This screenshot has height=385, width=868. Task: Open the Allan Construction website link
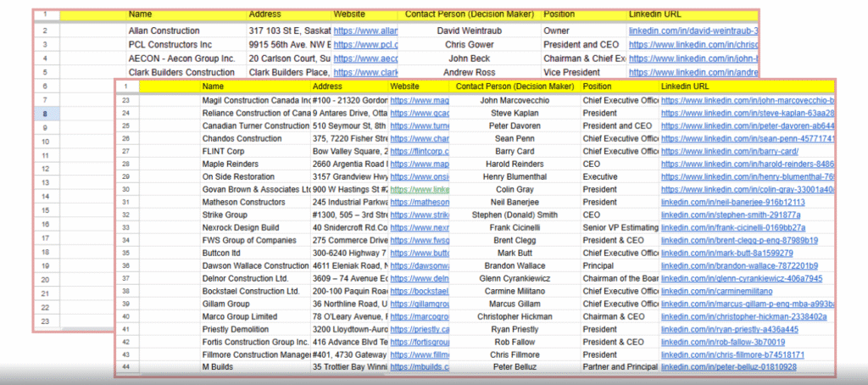pyautogui.click(x=364, y=31)
